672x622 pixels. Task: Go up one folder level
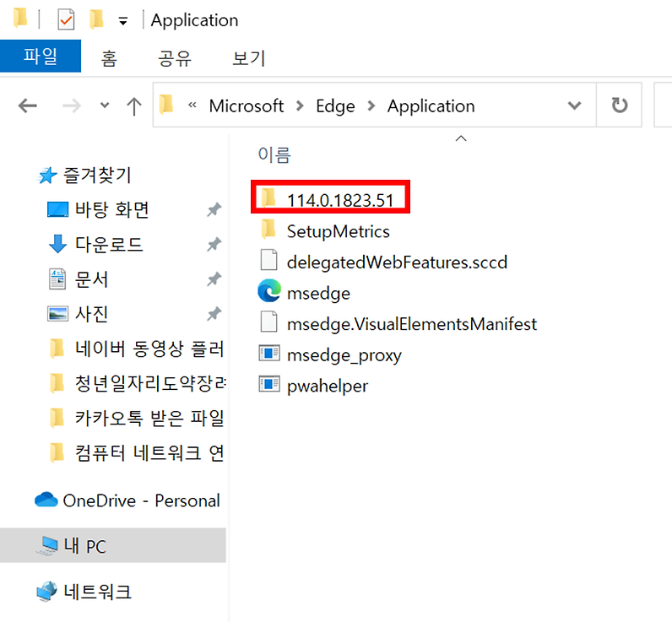[134, 105]
